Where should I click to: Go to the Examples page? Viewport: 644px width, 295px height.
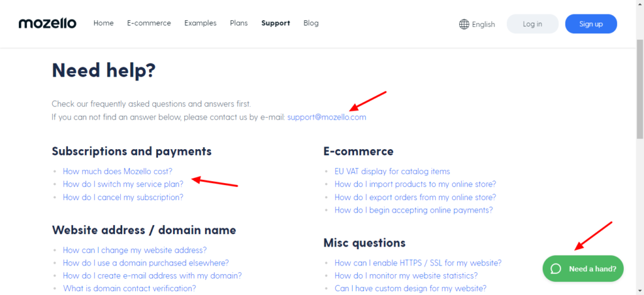click(201, 23)
